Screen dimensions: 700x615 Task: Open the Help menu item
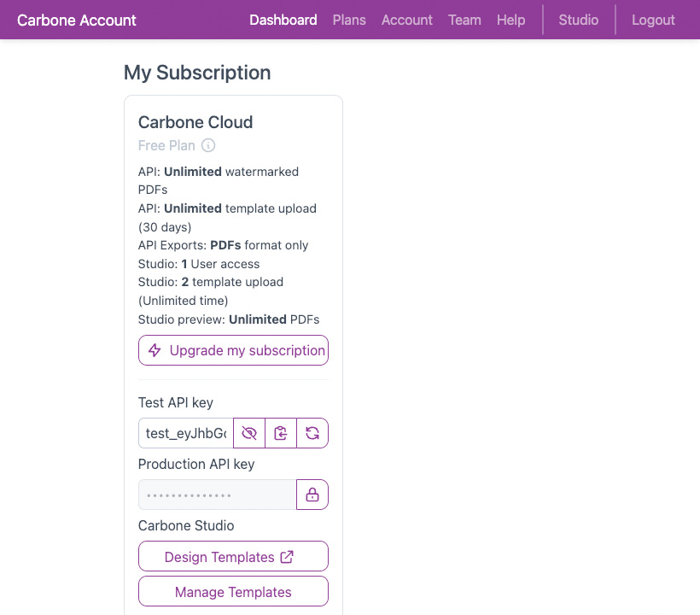coord(510,20)
